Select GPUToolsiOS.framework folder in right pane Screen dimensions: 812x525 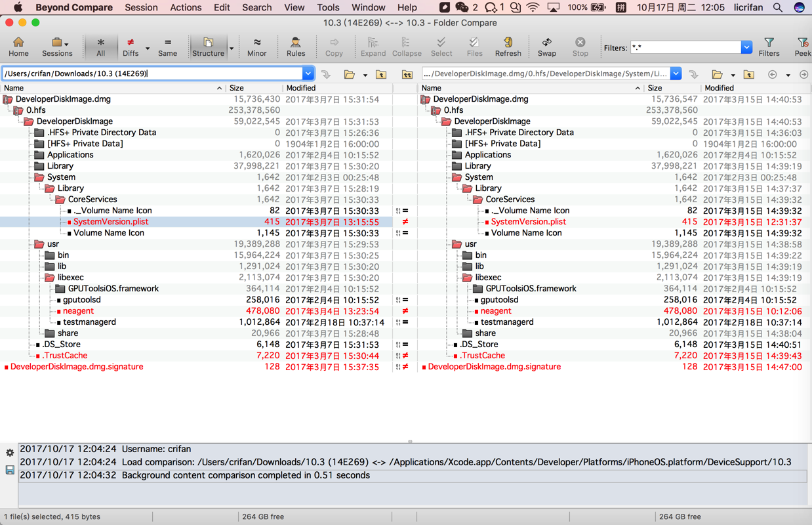[531, 289]
